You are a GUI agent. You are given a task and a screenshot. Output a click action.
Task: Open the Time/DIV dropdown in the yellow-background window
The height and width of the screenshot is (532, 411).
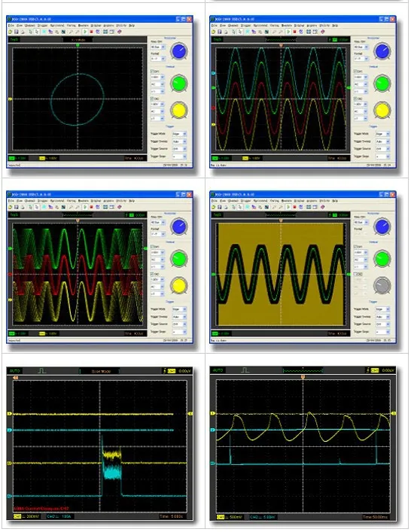pyautogui.click(x=361, y=222)
